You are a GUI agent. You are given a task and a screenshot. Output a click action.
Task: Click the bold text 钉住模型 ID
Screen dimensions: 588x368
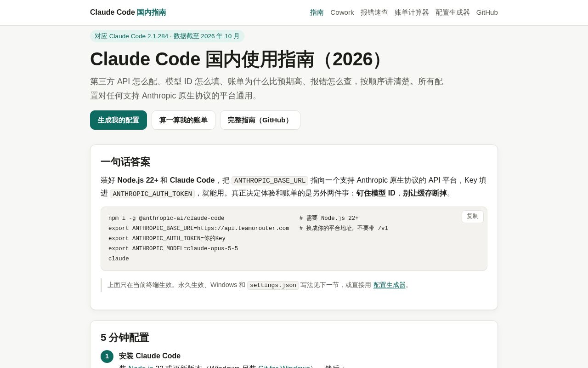(x=376, y=193)
